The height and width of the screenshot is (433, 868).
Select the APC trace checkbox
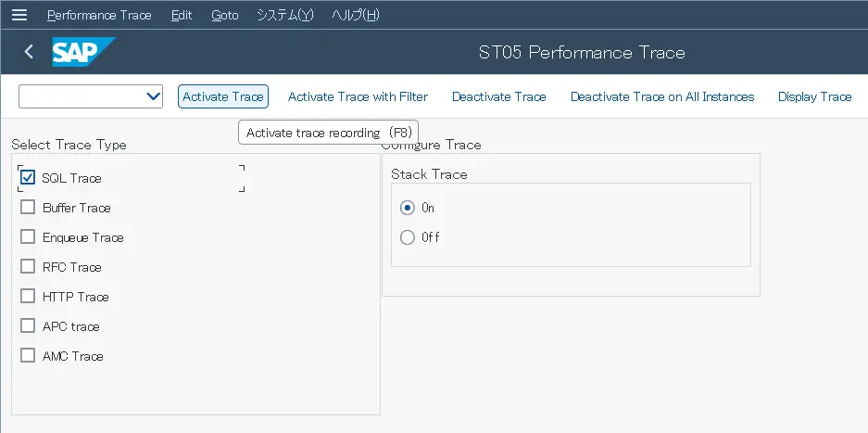point(28,326)
